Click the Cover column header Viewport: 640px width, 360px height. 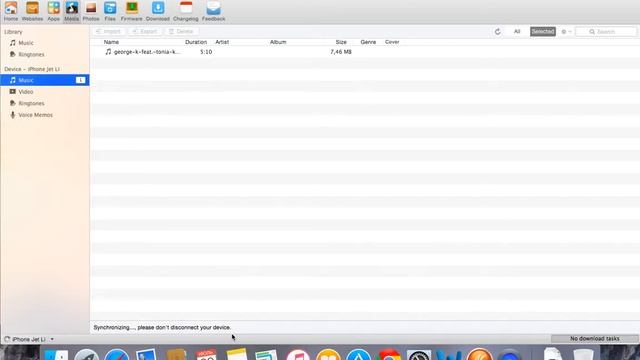coord(392,42)
